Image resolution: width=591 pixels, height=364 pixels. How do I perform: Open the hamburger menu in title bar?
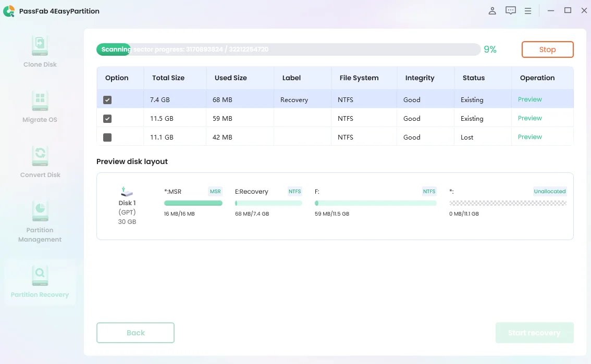click(x=528, y=10)
